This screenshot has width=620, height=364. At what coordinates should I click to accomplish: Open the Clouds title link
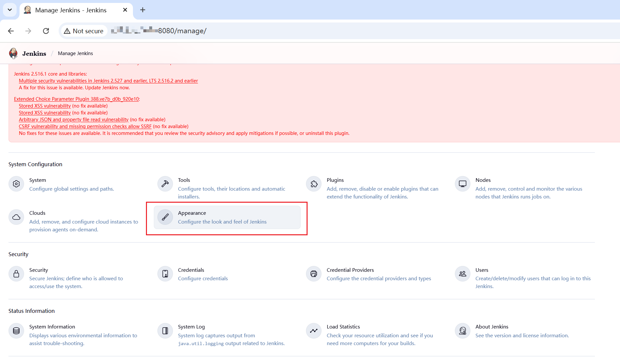tap(37, 213)
